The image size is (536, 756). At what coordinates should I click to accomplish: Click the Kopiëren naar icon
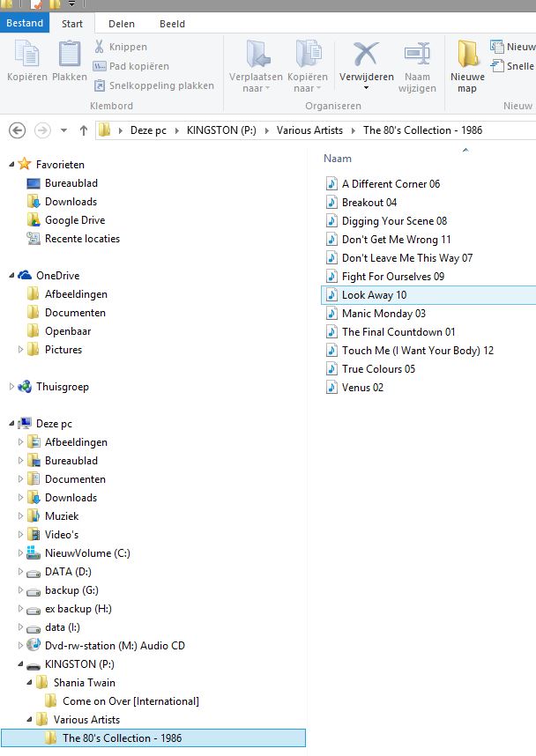point(309,54)
